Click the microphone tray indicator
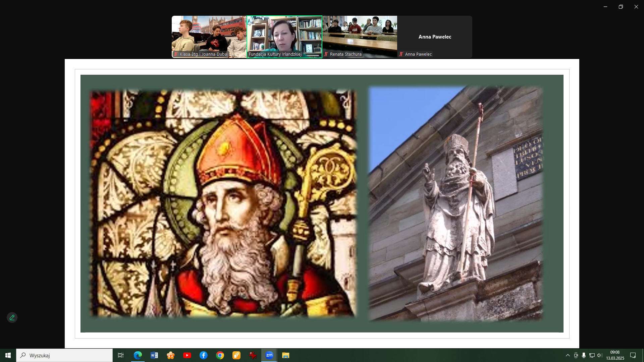644x362 pixels. point(584,355)
